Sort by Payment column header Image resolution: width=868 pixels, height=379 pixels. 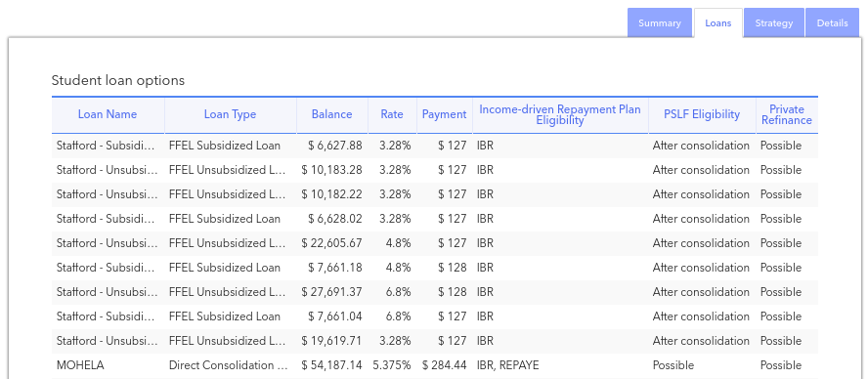click(445, 114)
